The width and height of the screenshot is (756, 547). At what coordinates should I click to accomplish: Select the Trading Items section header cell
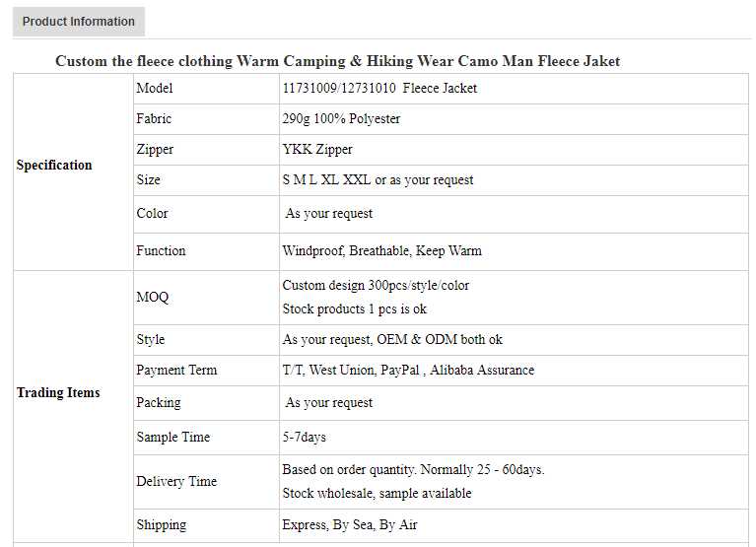58,393
